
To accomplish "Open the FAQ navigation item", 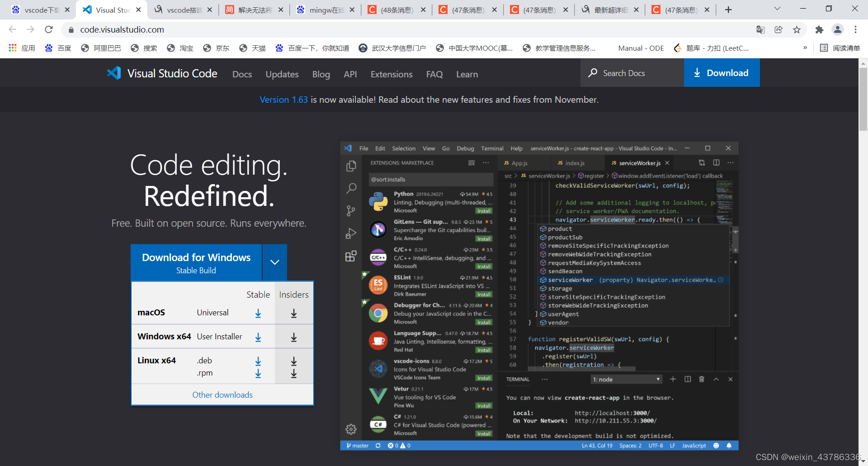I will (434, 74).
